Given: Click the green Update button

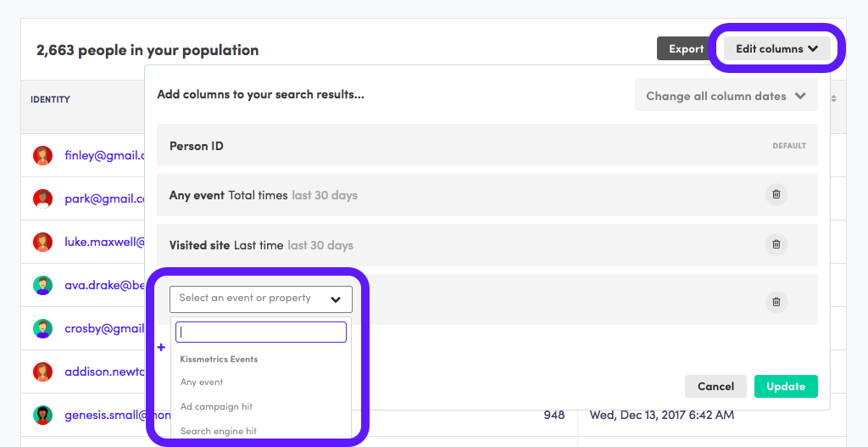Looking at the screenshot, I should pos(786,386).
